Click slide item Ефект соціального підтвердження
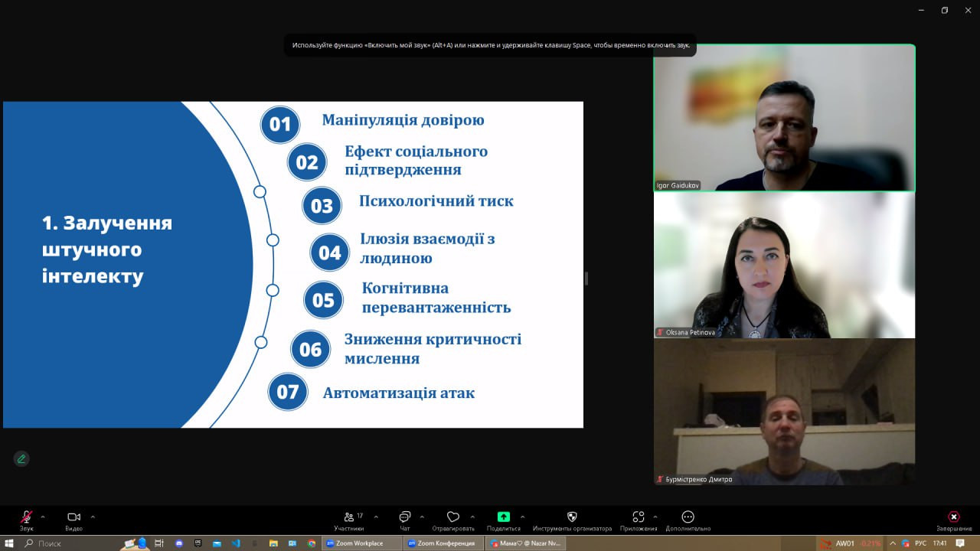Viewport: 980px width, 551px height. tap(416, 161)
